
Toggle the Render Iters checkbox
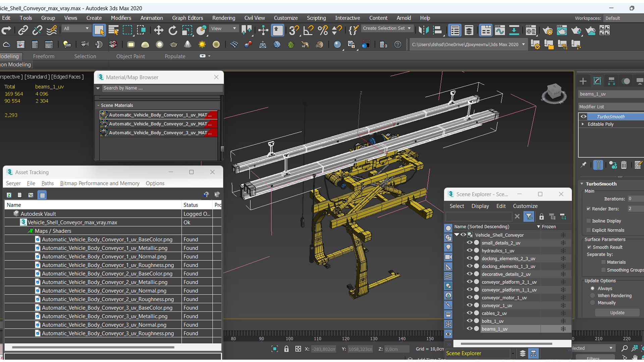588,209
